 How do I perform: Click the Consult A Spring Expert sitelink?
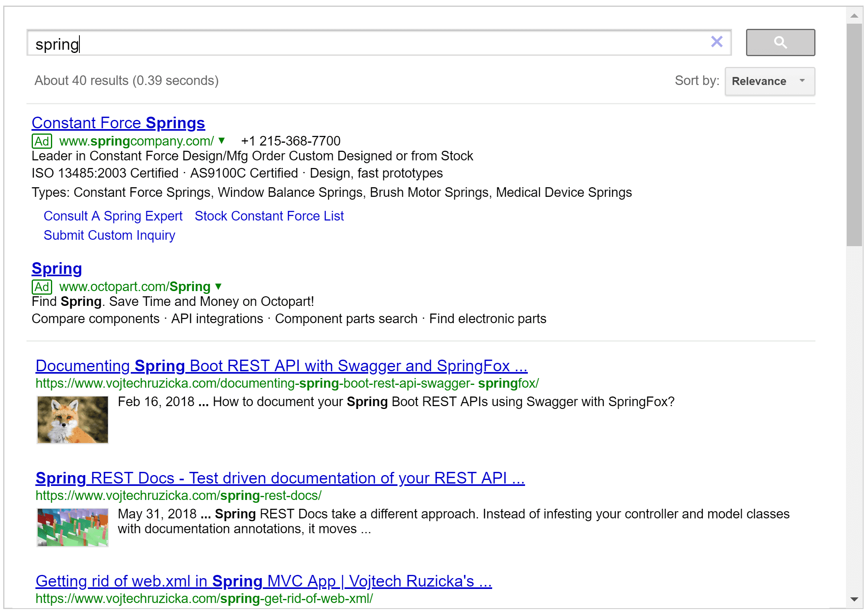pos(113,216)
